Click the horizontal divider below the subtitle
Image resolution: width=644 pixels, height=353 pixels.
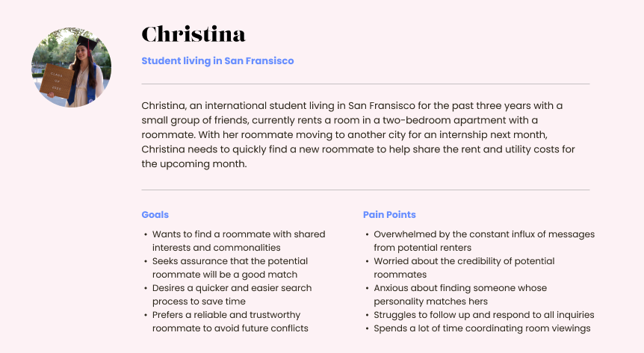point(365,84)
